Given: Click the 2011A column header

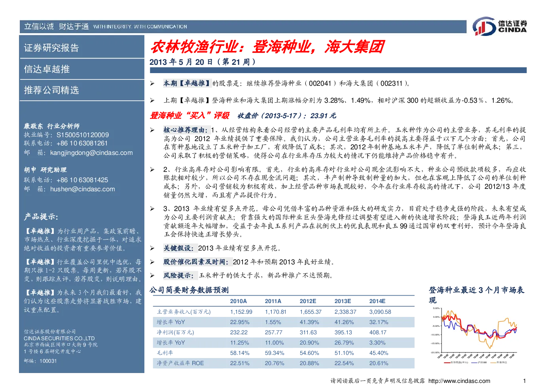Looking at the screenshot, I should click(x=273, y=301).
